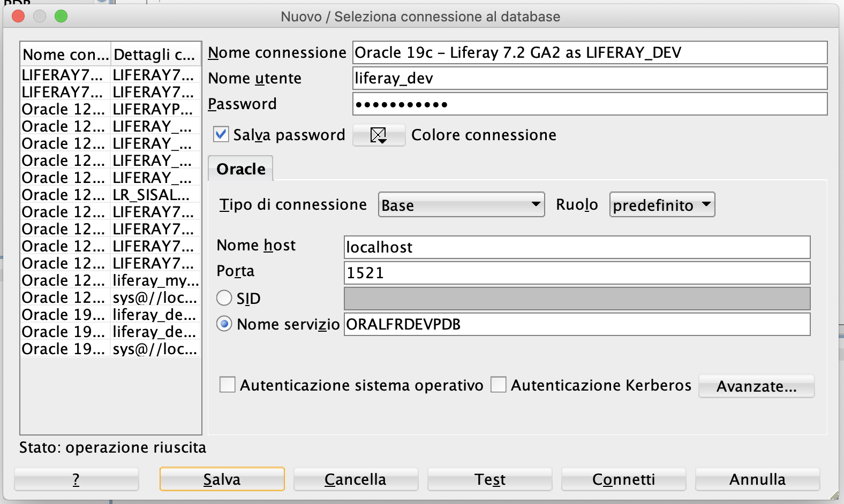Image resolution: width=844 pixels, height=504 pixels.
Task: Focus the Nome servizio field ORALFRDEVPDB
Action: (577, 324)
